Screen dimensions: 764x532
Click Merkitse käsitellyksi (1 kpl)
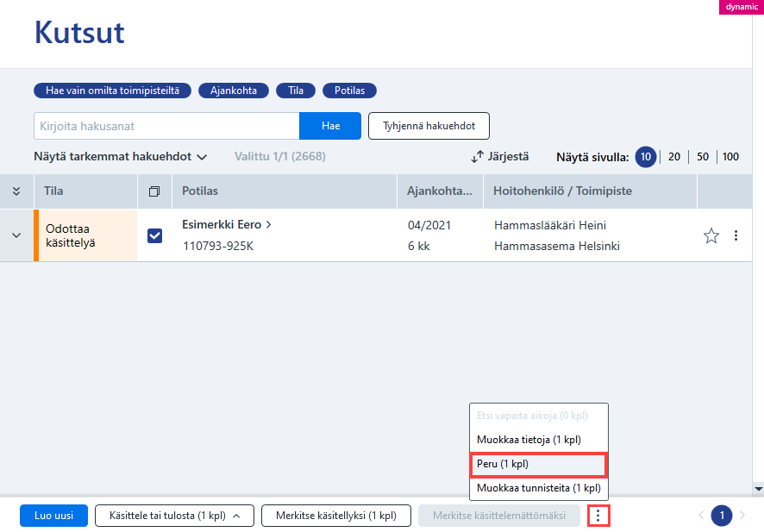pos(336,516)
